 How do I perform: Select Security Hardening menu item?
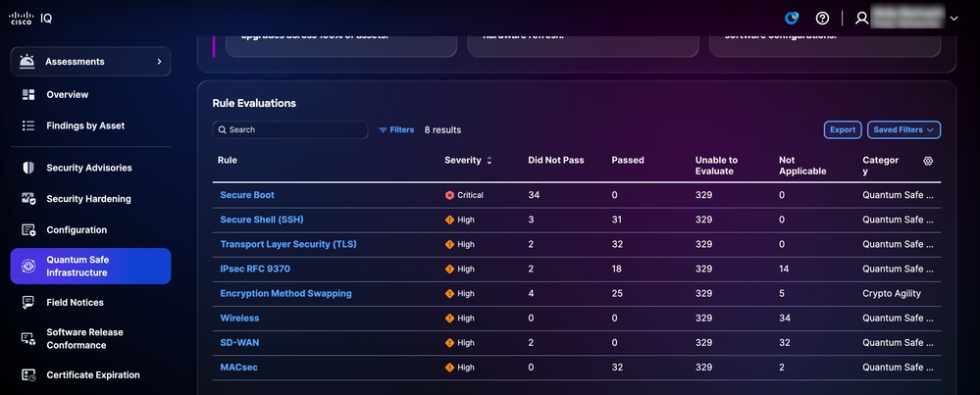pyautogui.click(x=90, y=199)
